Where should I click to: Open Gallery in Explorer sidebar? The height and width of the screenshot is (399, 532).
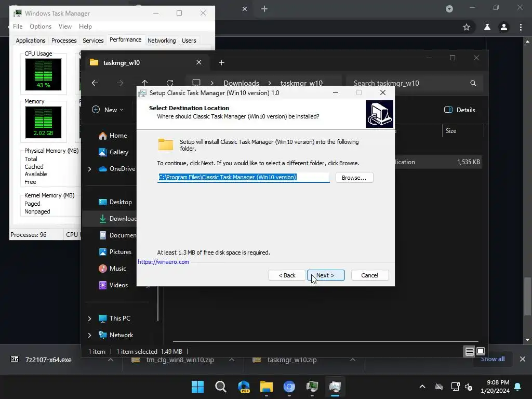click(114, 152)
